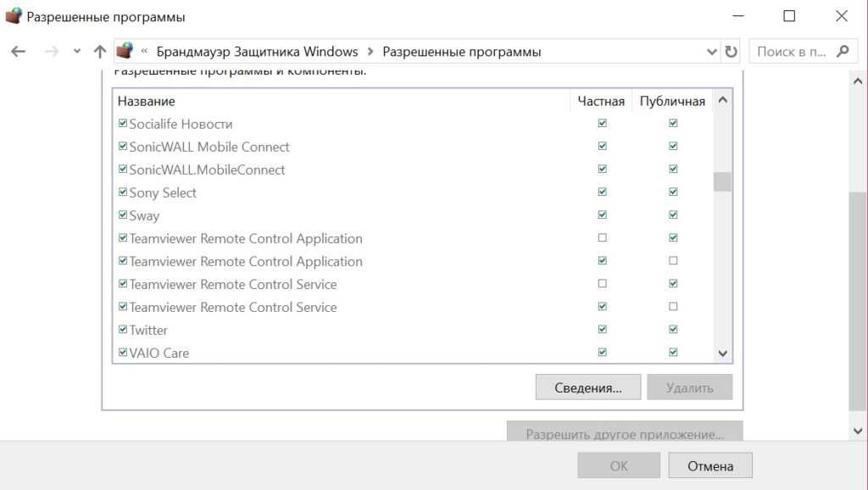868x490 pixels.
Task: Click the search input field
Action: [790, 52]
